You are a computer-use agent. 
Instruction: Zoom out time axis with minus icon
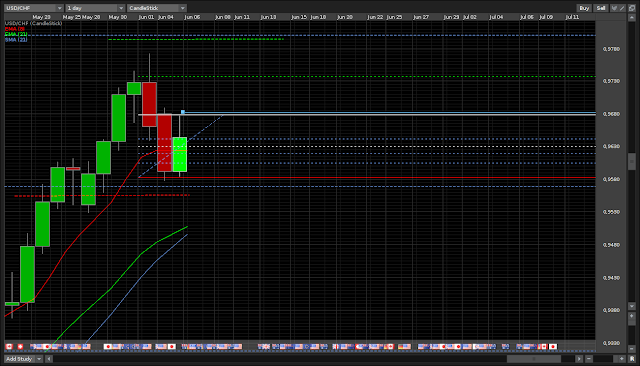click(x=589, y=359)
